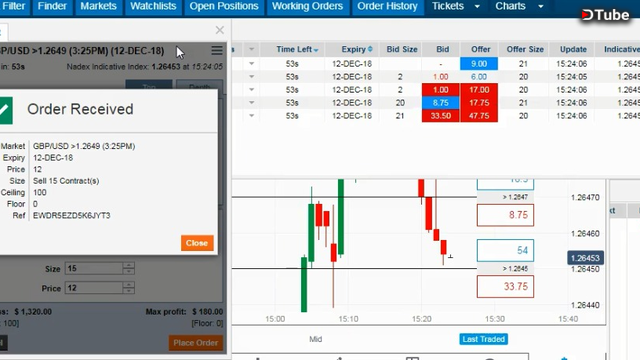
Task: Click the 6.00 offer price cell
Action: pos(479,77)
